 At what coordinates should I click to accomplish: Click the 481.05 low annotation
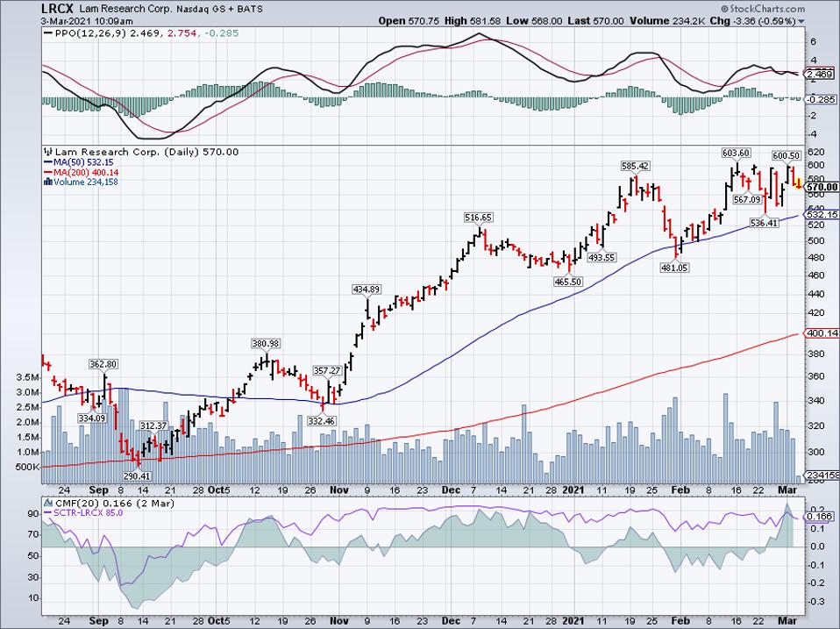[x=674, y=268]
